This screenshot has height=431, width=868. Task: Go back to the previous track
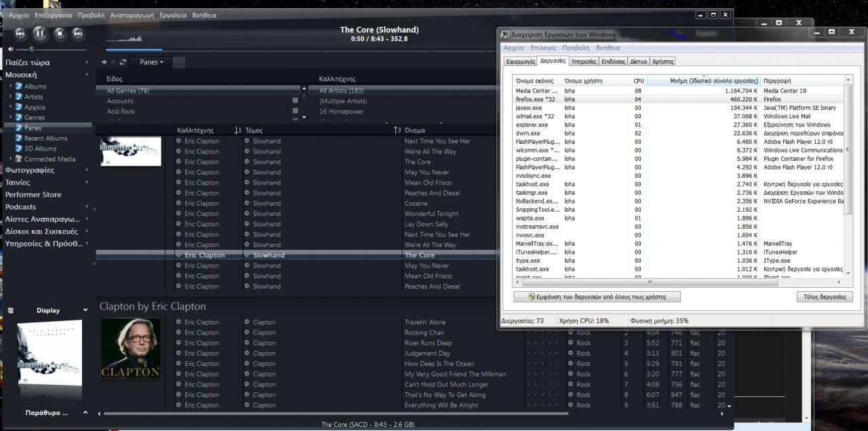(20, 33)
